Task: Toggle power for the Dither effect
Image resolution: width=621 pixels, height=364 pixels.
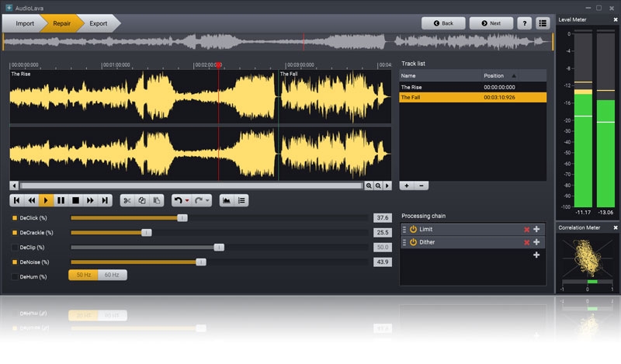Action: [x=413, y=242]
